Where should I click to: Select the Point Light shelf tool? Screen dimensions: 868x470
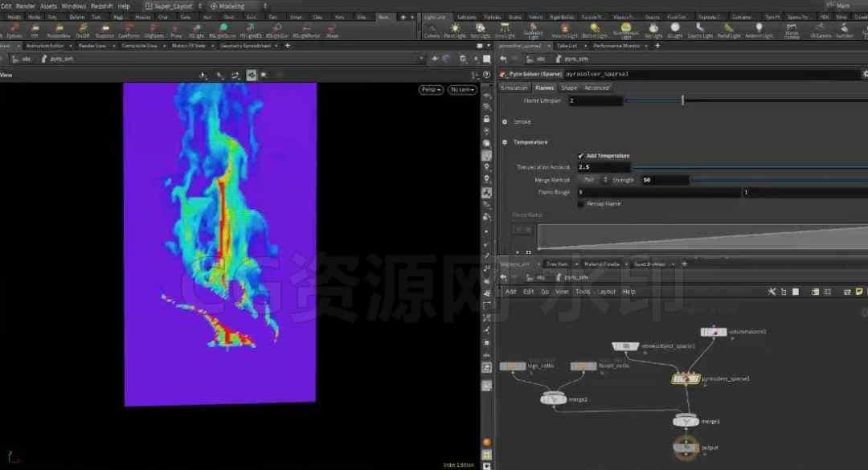pyautogui.click(x=454, y=31)
